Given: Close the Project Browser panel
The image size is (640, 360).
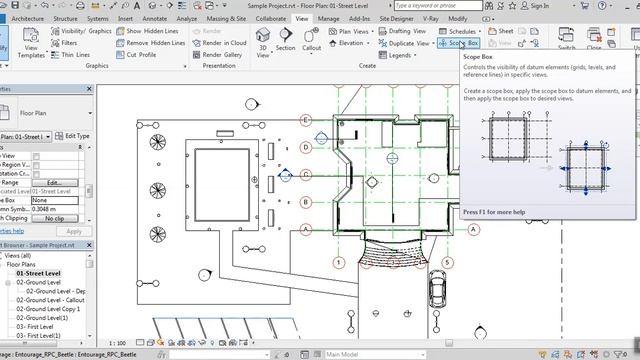Looking at the screenshot, I should tap(89, 245).
